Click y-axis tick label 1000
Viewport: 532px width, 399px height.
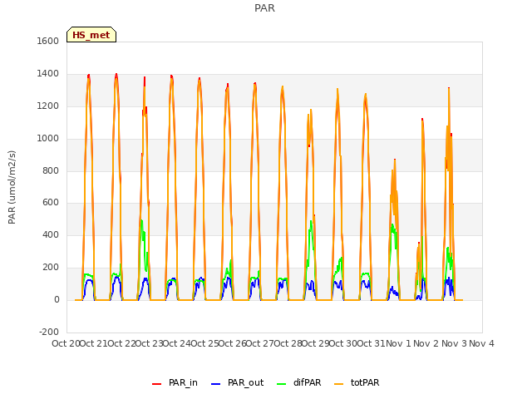pos(48,138)
